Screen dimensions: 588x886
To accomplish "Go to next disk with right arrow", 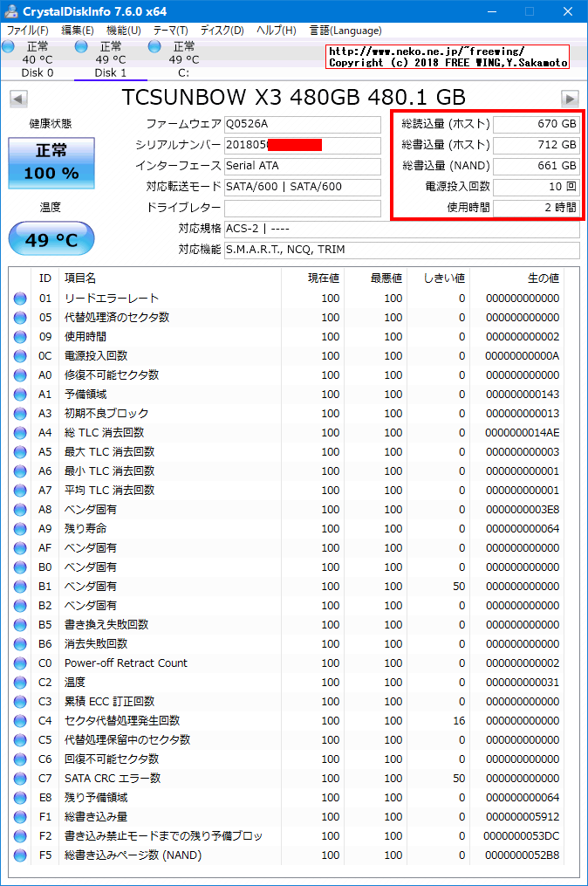I will 570,99.
